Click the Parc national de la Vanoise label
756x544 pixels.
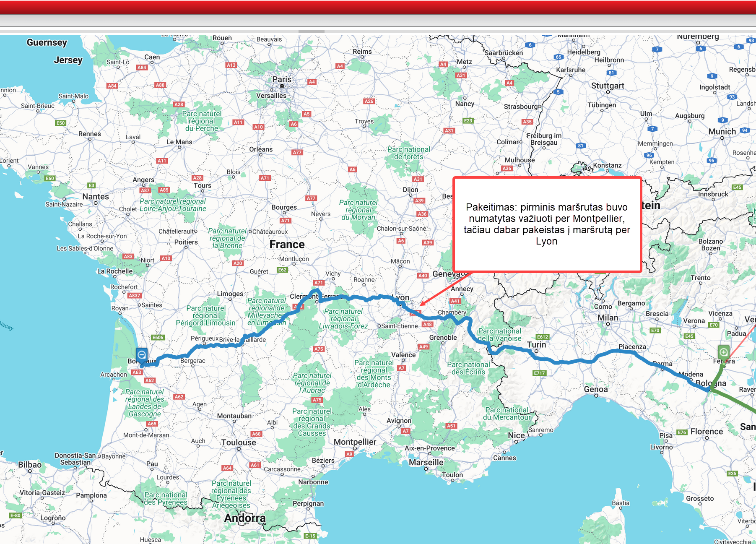[499, 335]
